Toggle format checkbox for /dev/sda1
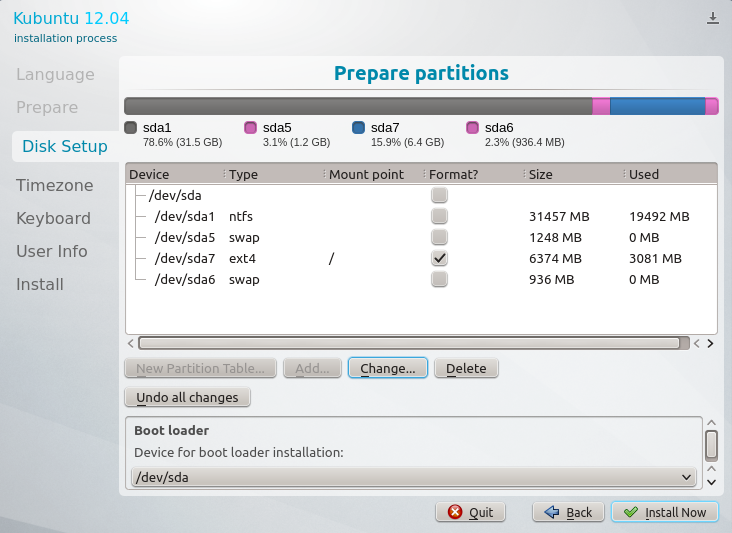Viewport: 732px width, 533px height. click(439, 216)
